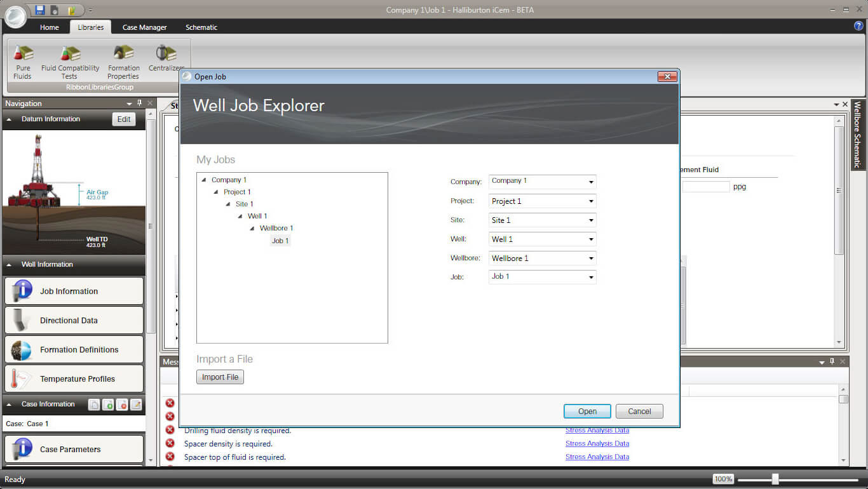
Task: Close the Messages panel
Action: 844,361
